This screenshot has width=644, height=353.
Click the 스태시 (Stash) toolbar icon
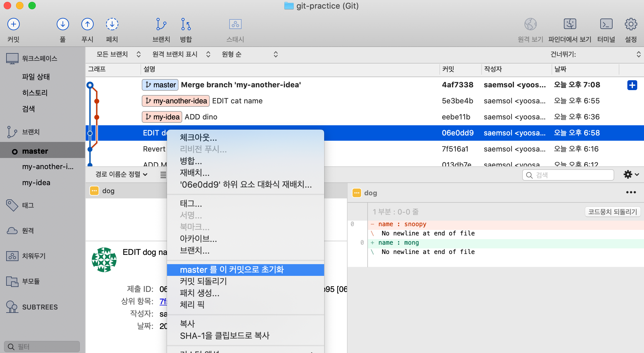point(235,24)
